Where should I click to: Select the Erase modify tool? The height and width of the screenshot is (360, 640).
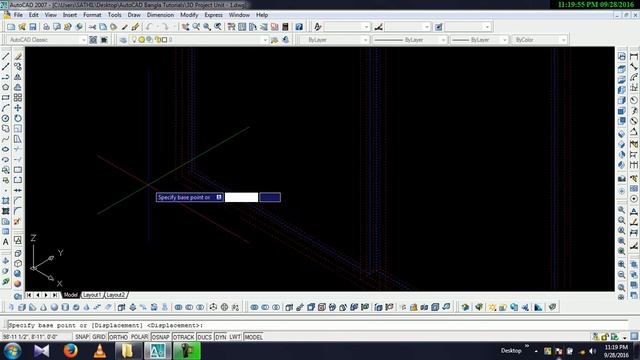pyautogui.click(x=18, y=56)
